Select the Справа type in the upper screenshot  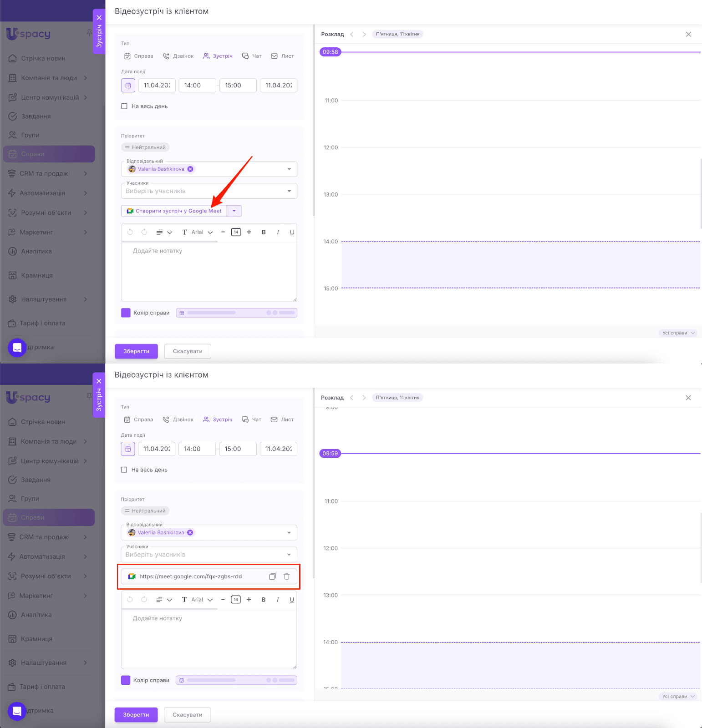(139, 56)
